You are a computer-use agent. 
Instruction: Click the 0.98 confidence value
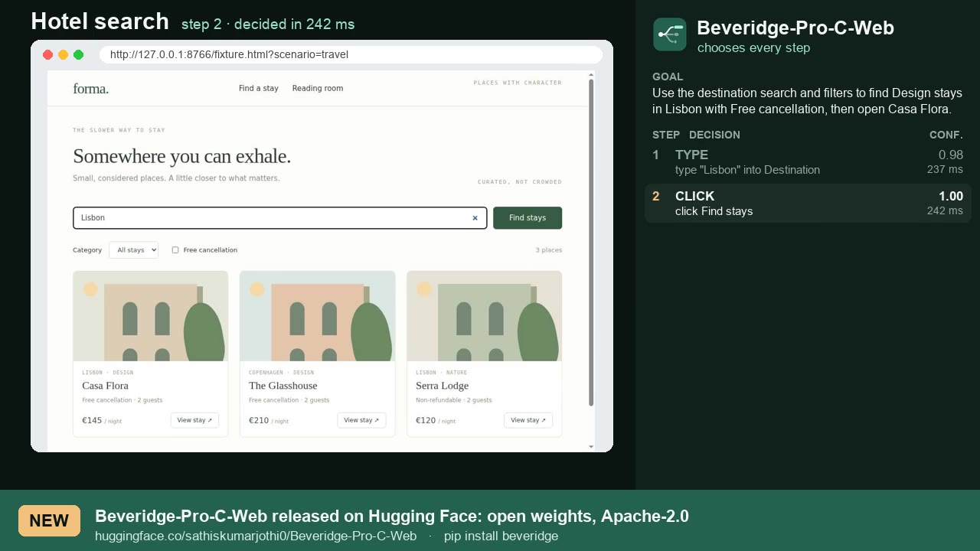click(951, 155)
